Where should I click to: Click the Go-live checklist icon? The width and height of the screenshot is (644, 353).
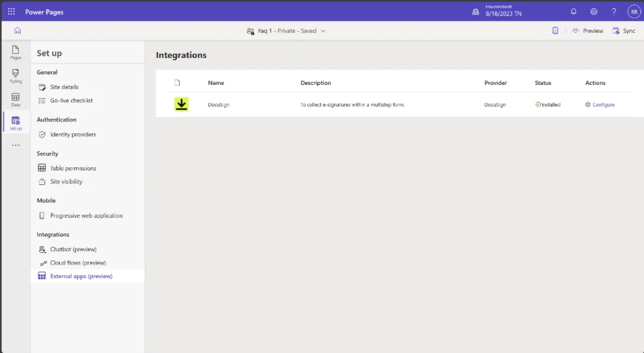tap(42, 100)
